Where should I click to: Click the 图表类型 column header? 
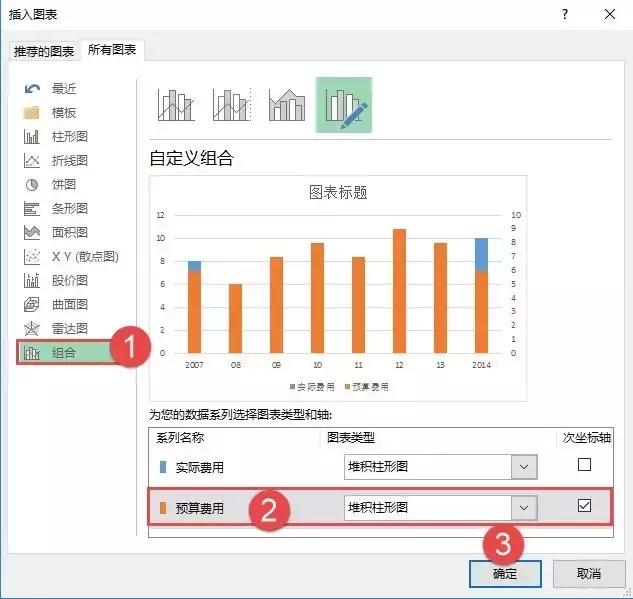[x=351, y=438]
